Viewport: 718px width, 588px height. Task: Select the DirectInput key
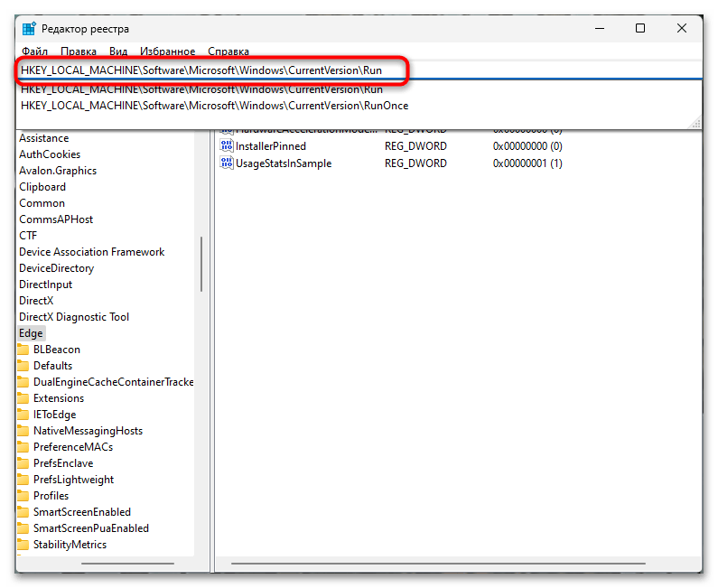(x=45, y=285)
